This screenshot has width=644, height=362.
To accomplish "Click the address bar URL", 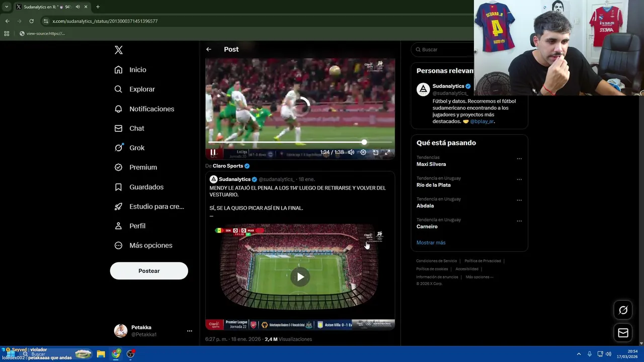I will 105,21.
